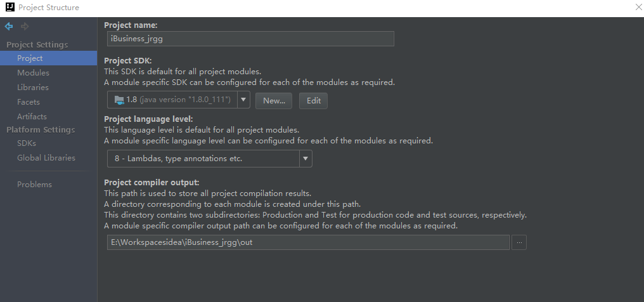The width and height of the screenshot is (644, 302).
Task: Focus the compiler output path field
Action: pos(308,242)
